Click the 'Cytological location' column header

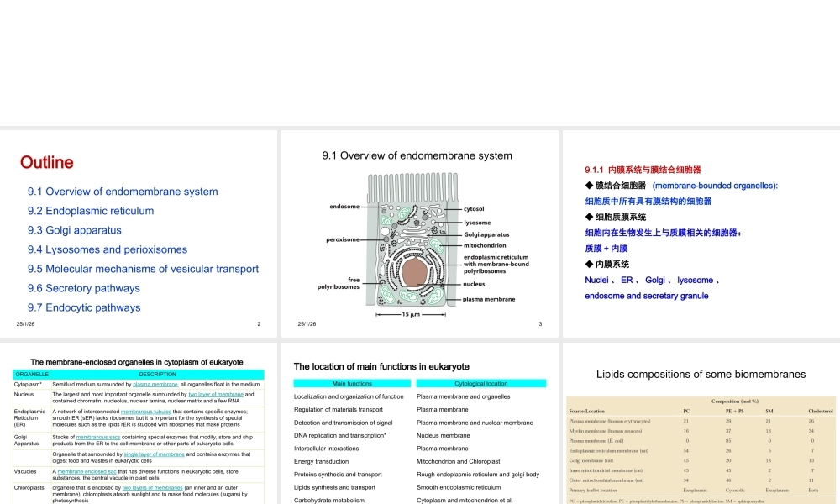click(x=481, y=384)
